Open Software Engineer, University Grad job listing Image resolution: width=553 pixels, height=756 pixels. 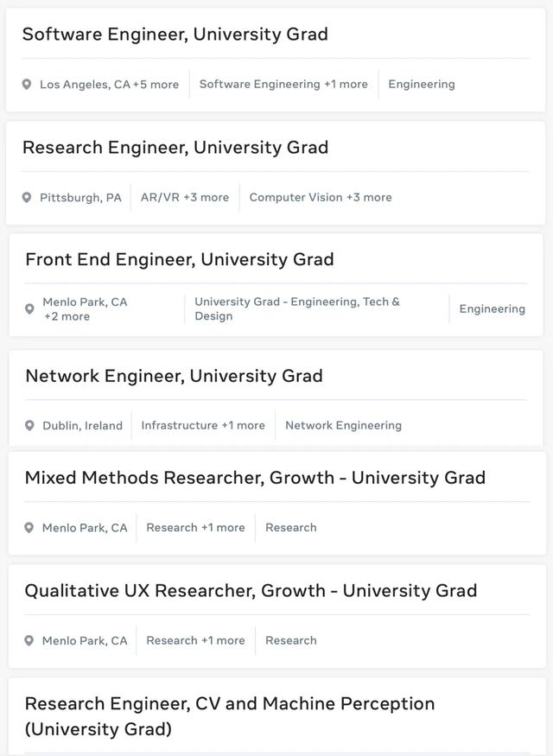pyautogui.click(x=175, y=35)
